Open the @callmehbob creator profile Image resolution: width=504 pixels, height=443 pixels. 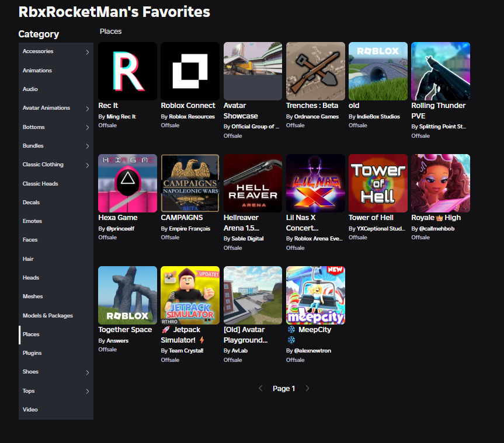(437, 229)
